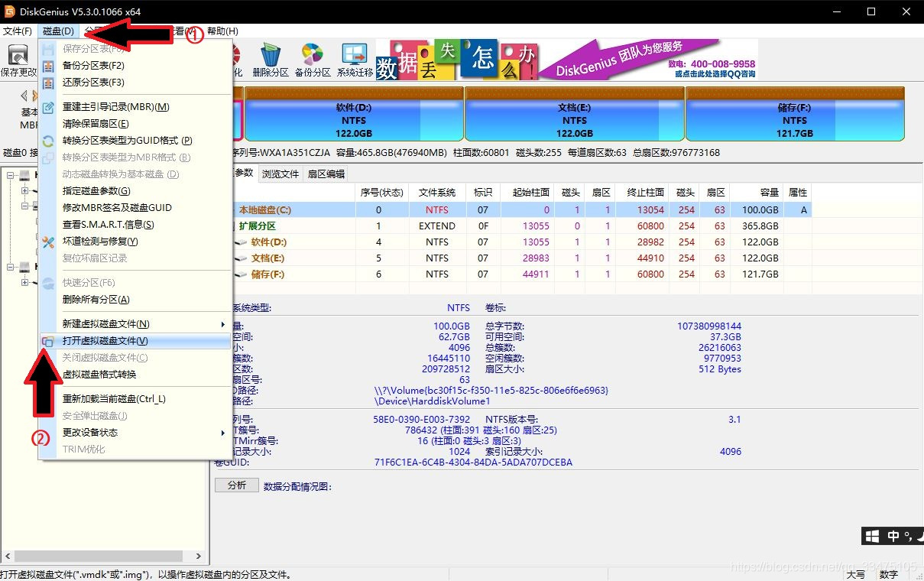Open the 文件(F) menu
This screenshot has width=924, height=581.
18,31
